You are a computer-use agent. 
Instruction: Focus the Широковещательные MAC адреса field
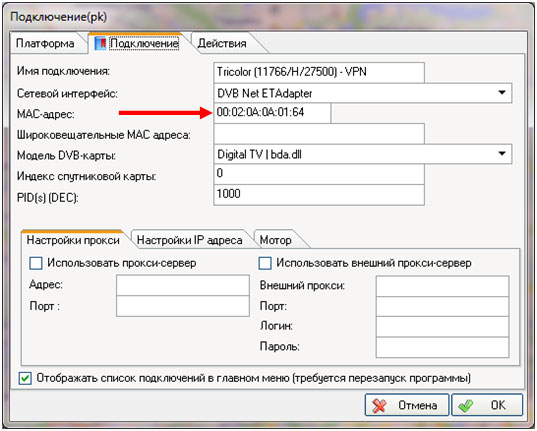pyautogui.click(x=319, y=134)
